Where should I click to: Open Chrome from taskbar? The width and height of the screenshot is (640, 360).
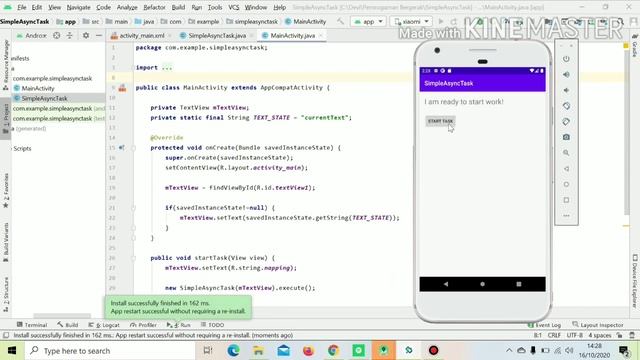coord(333,351)
